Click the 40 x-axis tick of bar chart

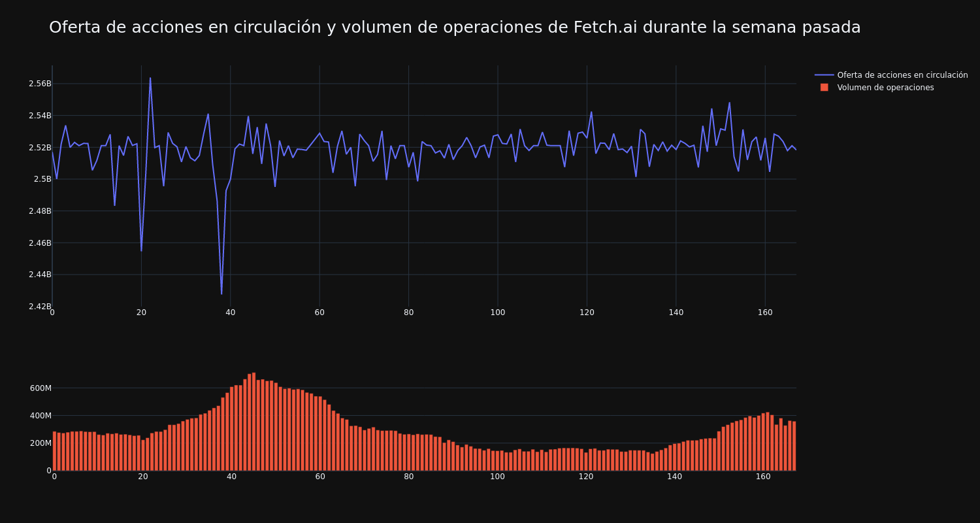pyautogui.click(x=231, y=477)
